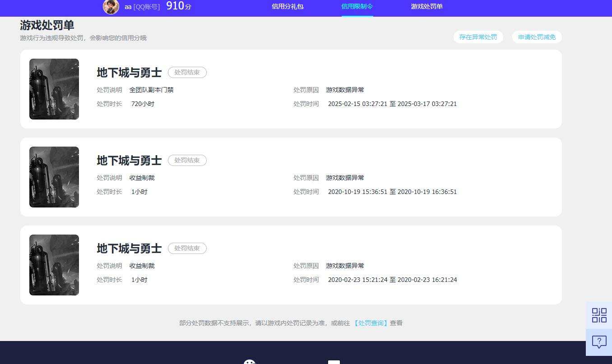
Task: Open the QR code floating icon
Action: 599,315
